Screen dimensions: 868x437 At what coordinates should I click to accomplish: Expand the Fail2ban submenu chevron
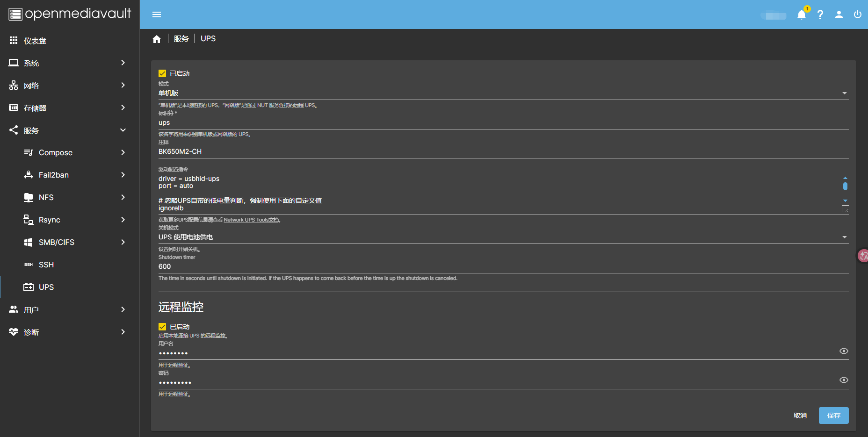point(123,175)
